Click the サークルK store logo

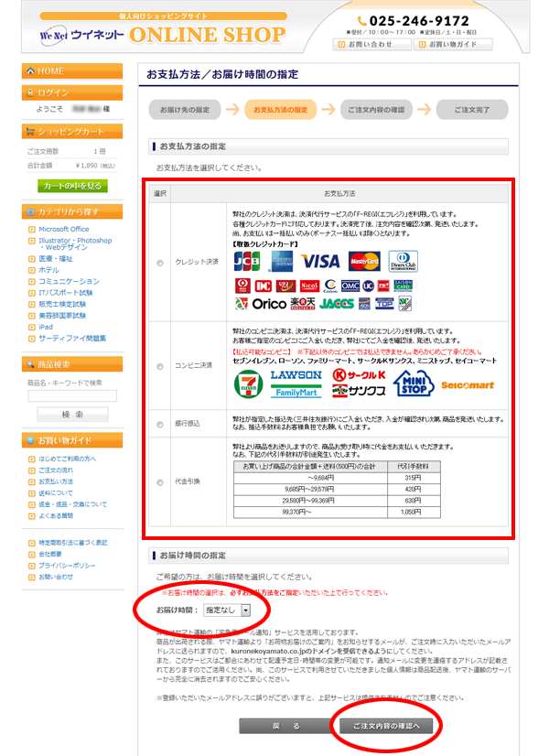click(x=359, y=375)
